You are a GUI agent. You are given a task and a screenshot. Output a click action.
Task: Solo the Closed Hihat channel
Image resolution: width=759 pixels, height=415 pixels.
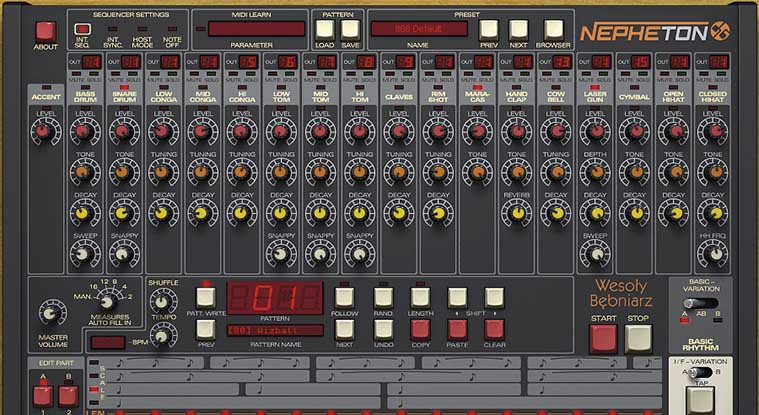(721, 74)
